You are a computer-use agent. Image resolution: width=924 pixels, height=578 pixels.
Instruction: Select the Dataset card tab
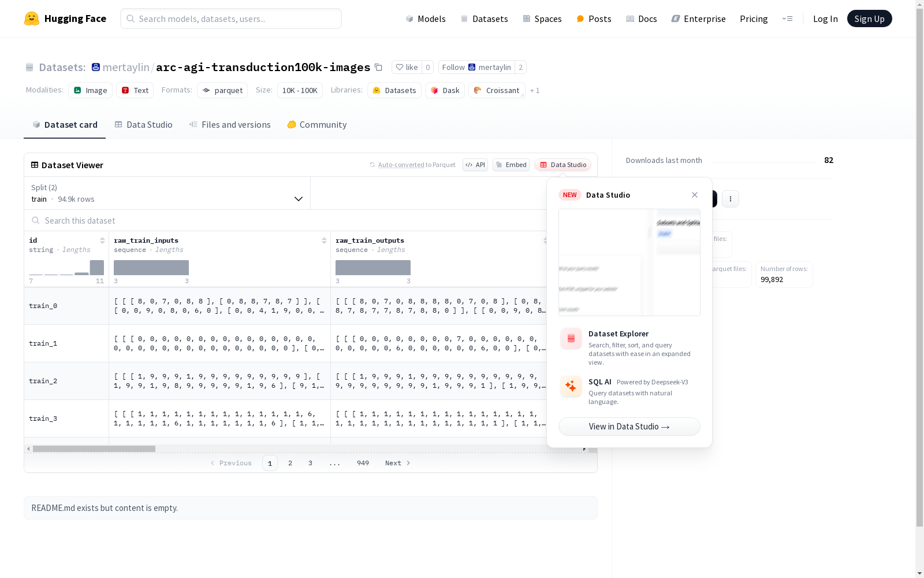pos(65,125)
